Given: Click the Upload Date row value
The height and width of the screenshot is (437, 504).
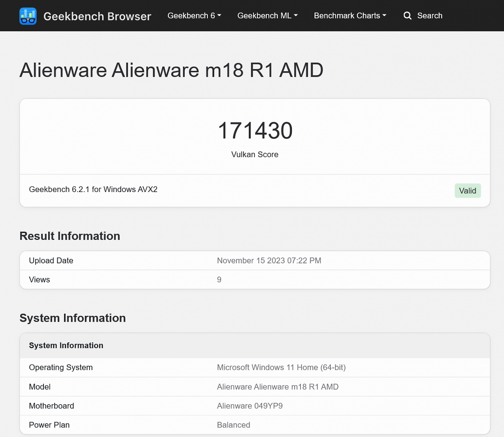Looking at the screenshot, I should click(x=269, y=261).
